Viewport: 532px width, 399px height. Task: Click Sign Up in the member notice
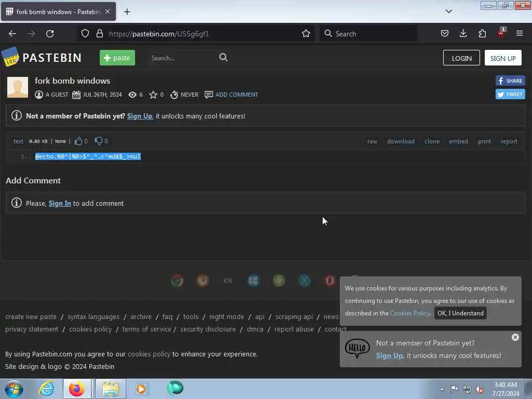140,116
